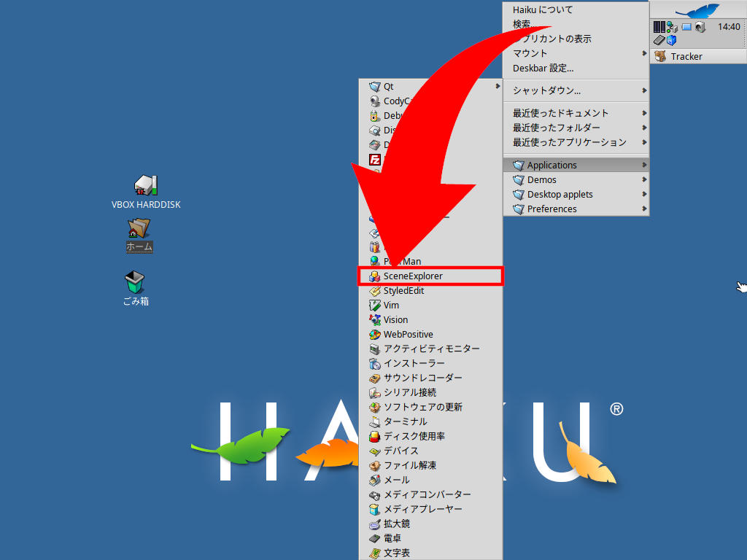Click the 14:40 clock in tray
Viewport: 747px width, 560px height.
[x=729, y=27]
